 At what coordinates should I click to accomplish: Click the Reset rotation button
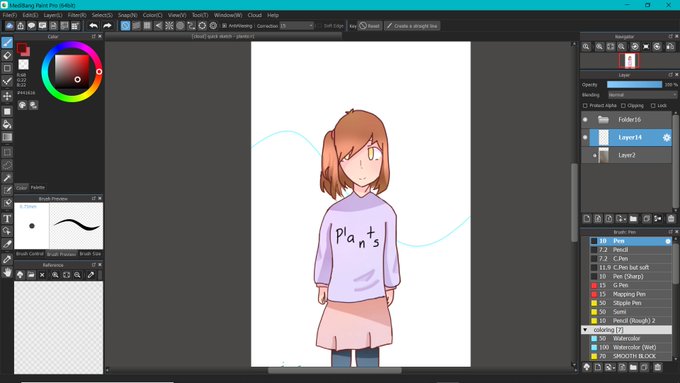tap(369, 26)
